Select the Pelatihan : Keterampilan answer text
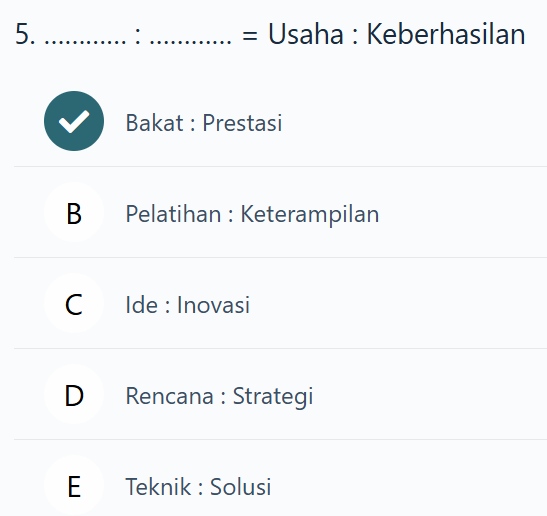 252,214
